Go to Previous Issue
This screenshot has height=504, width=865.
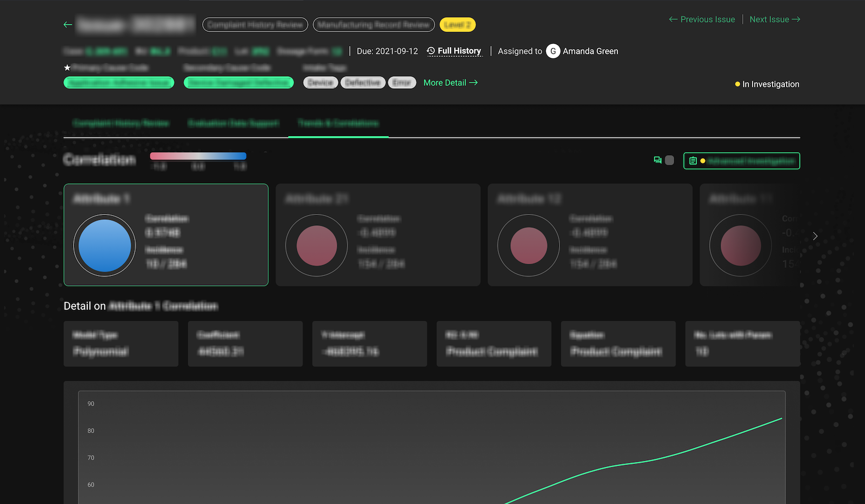pyautogui.click(x=702, y=19)
